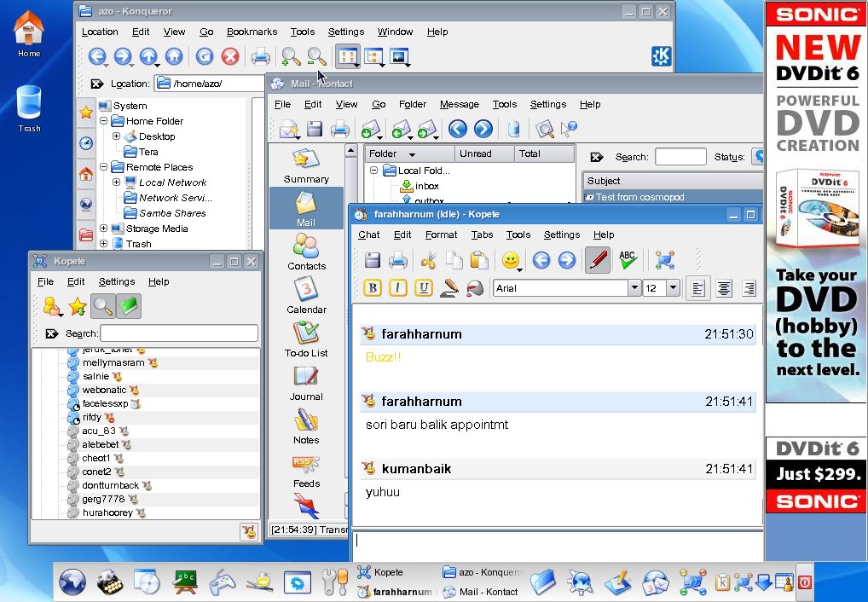The image size is (868, 602).
Task: Switch to Mail - Kontact taskbar entry
Action: pyautogui.click(x=481, y=592)
